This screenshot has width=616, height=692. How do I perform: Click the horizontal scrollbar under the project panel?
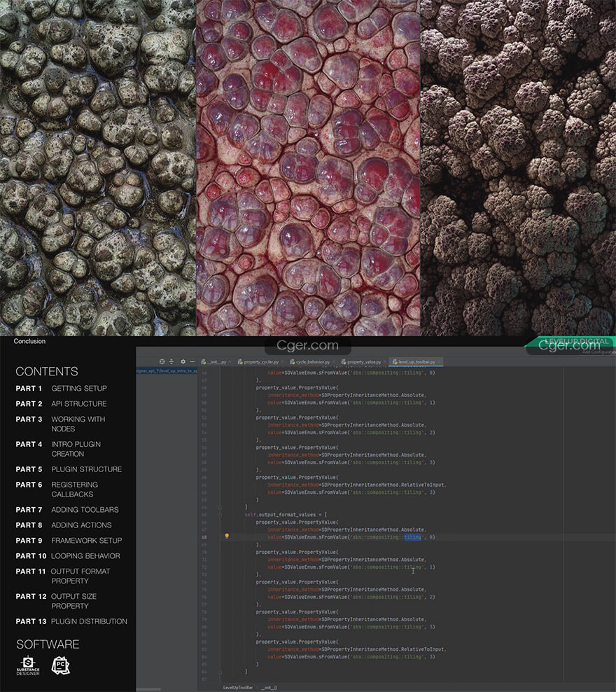[x=148, y=689]
